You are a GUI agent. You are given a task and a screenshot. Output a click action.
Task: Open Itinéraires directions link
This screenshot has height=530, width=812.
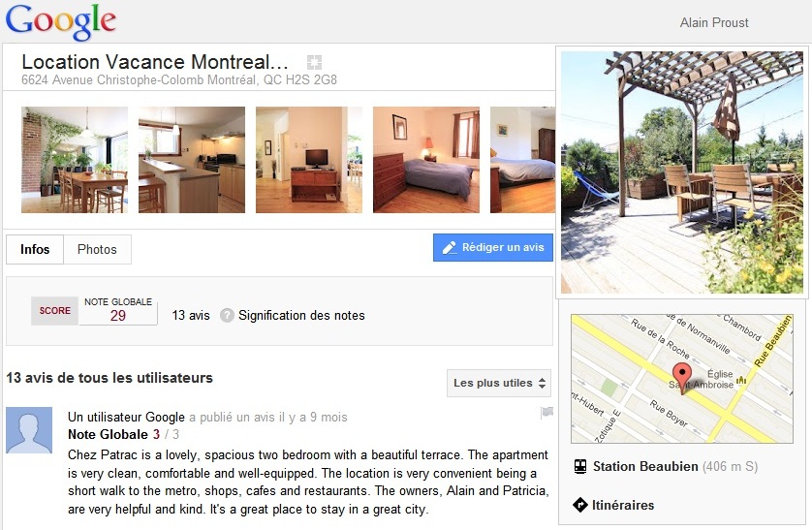pyautogui.click(x=623, y=505)
